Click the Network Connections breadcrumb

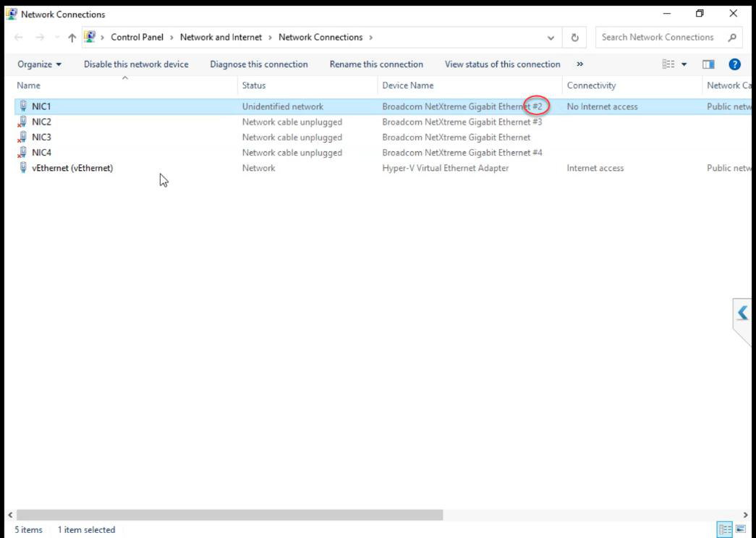pyautogui.click(x=320, y=37)
